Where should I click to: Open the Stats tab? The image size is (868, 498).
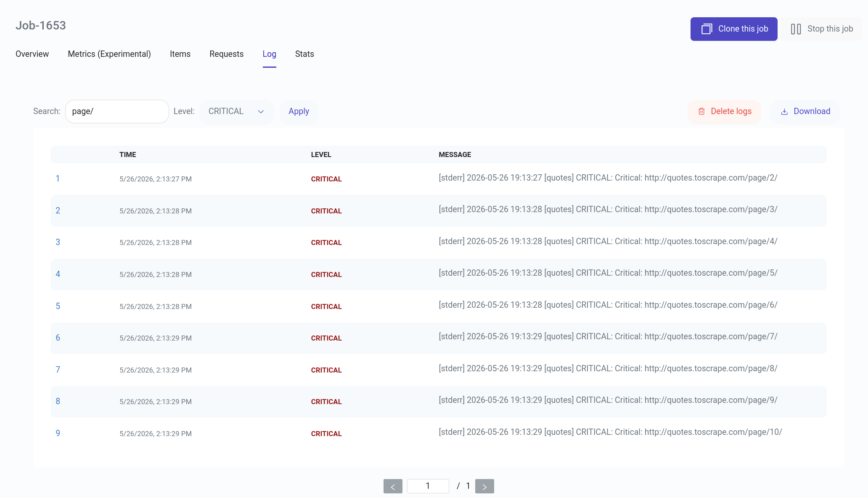coord(304,54)
